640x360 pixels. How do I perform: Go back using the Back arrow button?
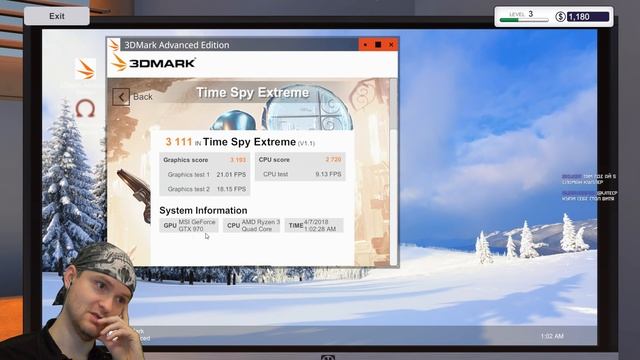coord(121,97)
